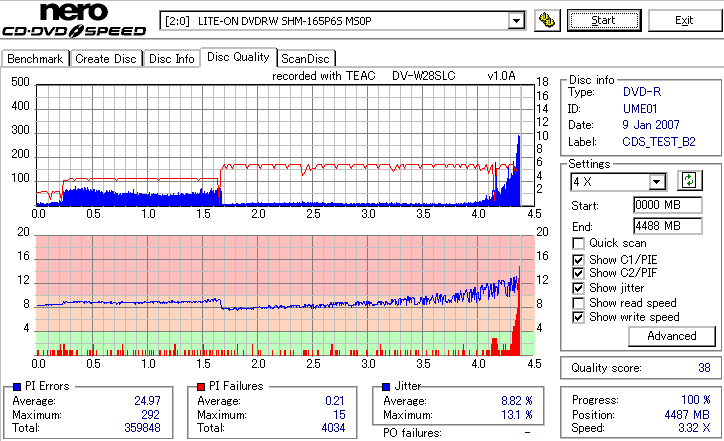Viewport: 724px width, 441px height.
Task: Disable the Show jitter option
Action: click(578, 289)
